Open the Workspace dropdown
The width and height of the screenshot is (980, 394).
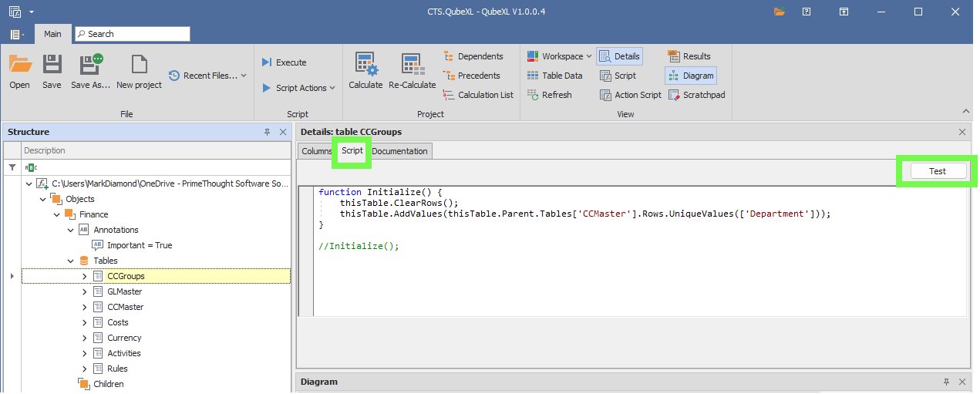click(560, 56)
